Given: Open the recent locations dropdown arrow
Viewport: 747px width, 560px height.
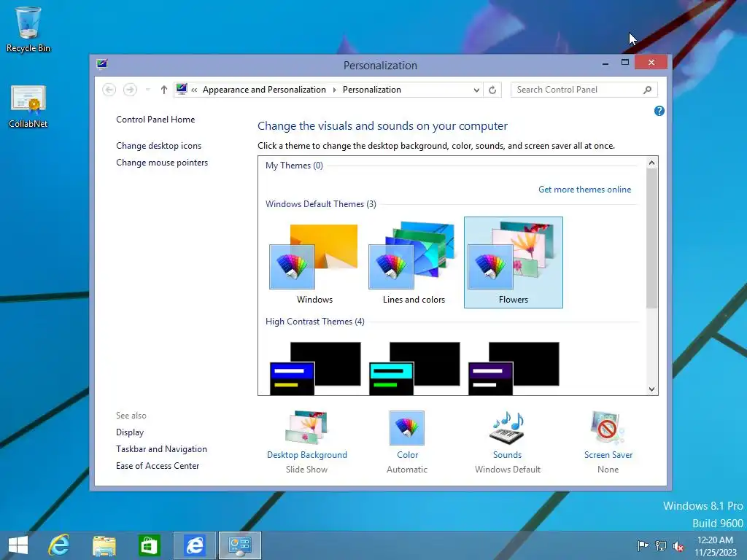Looking at the screenshot, I should pyautogui.click(x=147, y=90).
